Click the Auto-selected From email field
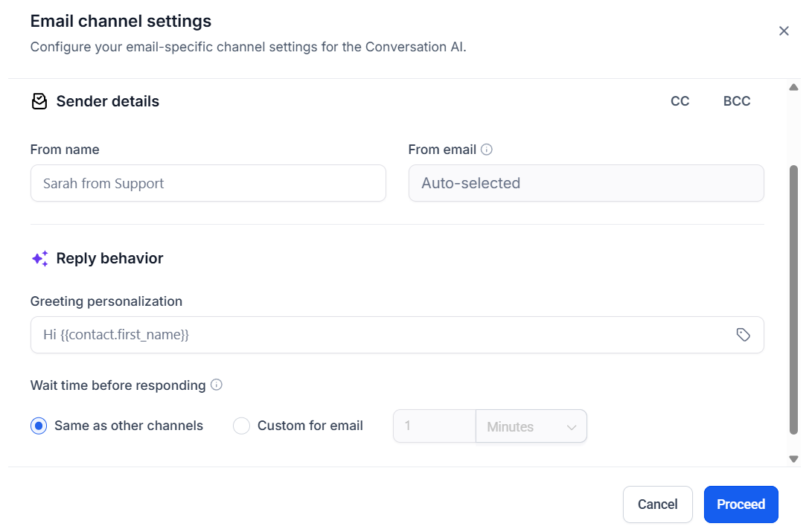 pos(586,183)
